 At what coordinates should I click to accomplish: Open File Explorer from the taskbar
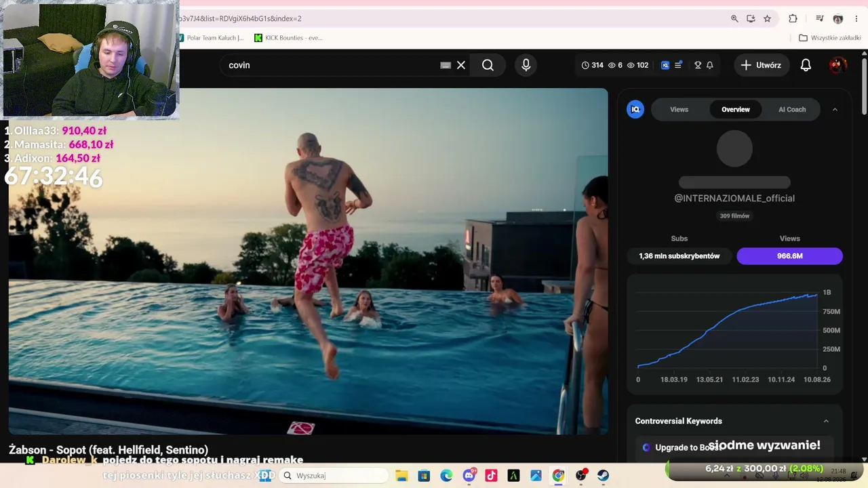click(x=401, y=476)
